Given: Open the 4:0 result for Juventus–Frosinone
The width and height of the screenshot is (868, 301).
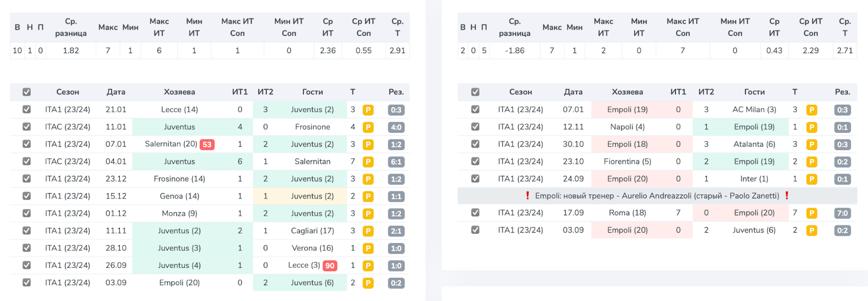Looking at the screenshot, I should tap(396, 127).
